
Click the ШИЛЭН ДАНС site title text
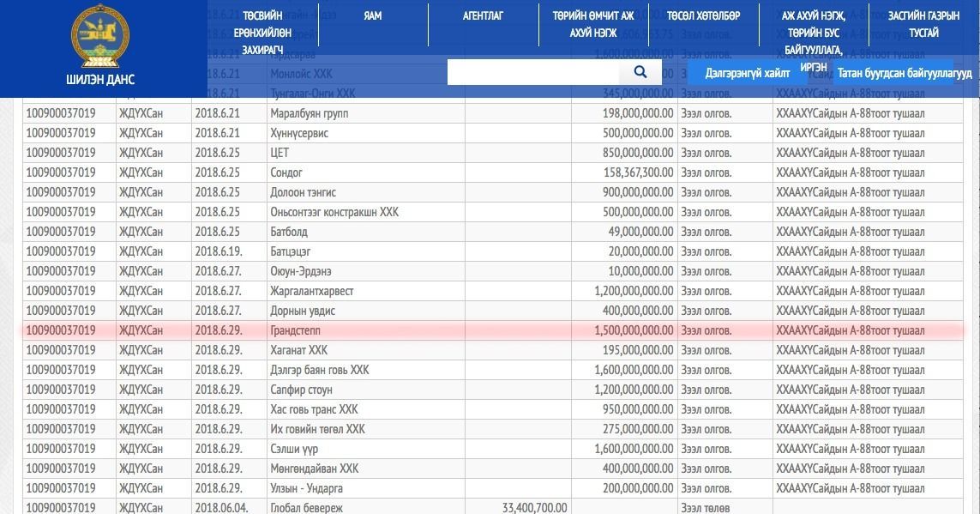click(100, 79)
